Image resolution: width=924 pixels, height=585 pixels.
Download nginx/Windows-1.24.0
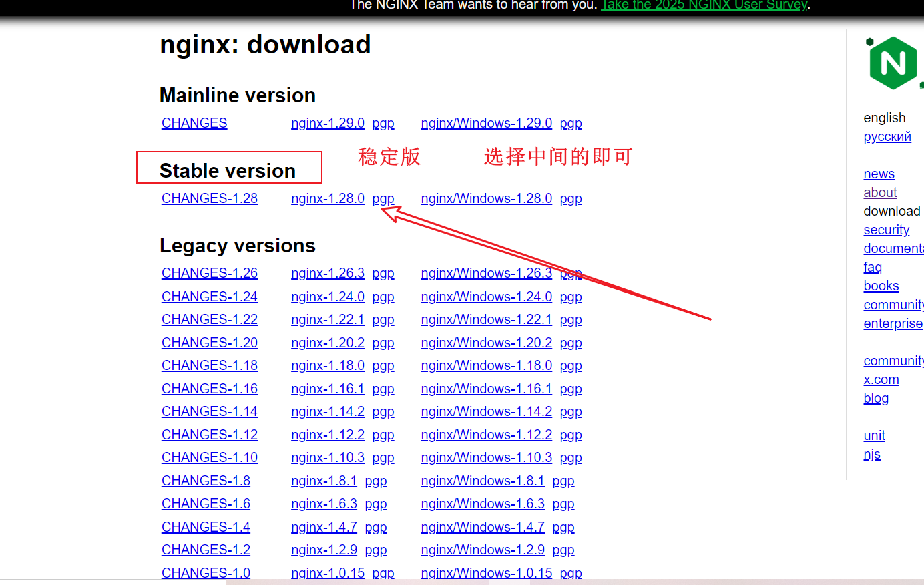tap(487, 297)
